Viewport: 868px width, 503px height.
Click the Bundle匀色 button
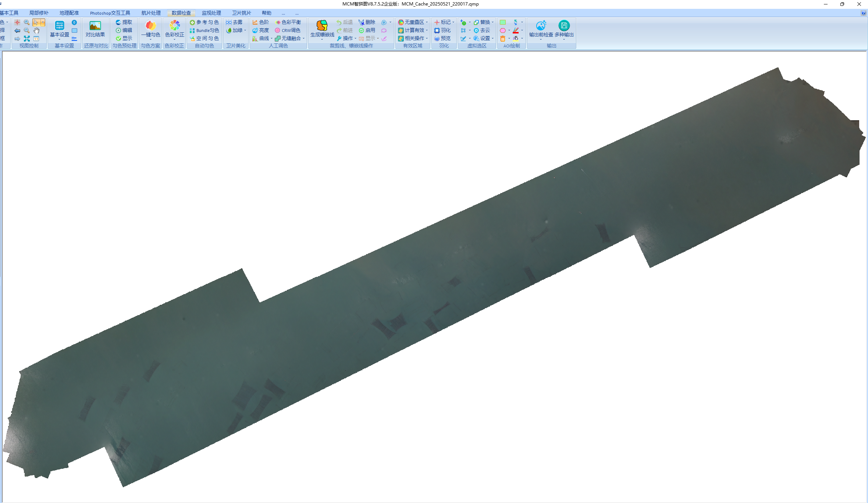(x=204, y=31)
